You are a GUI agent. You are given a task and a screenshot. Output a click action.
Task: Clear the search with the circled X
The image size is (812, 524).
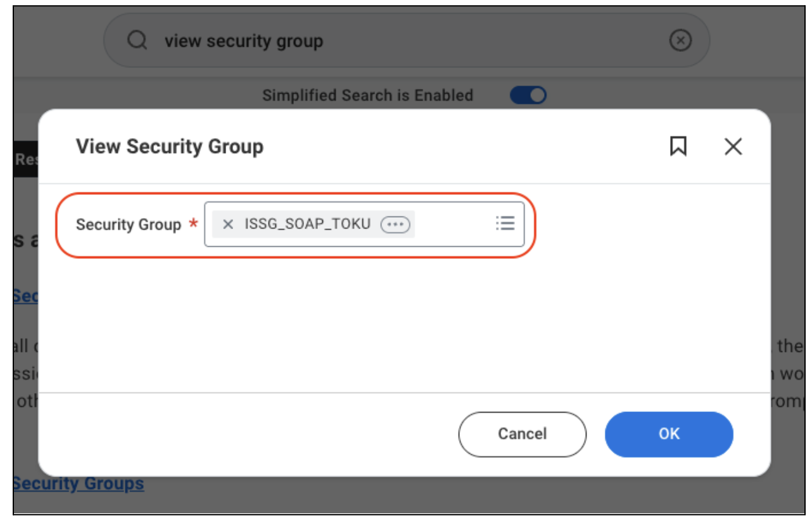680,41
